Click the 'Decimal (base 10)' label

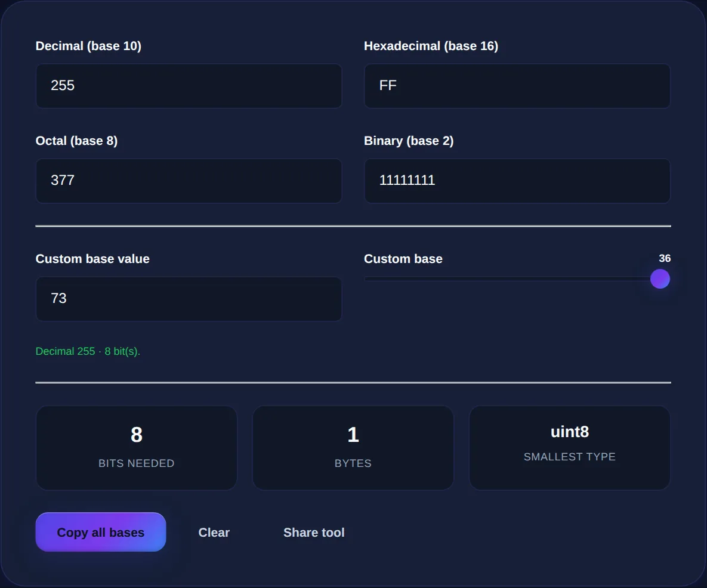click(x=88, y=46)
